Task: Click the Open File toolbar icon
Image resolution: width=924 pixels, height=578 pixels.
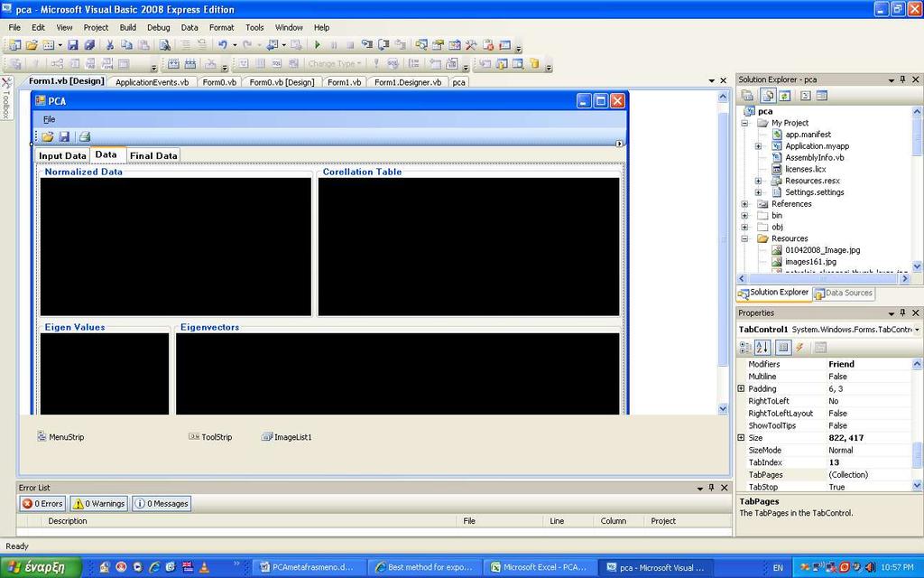Action: pos(32,45)
